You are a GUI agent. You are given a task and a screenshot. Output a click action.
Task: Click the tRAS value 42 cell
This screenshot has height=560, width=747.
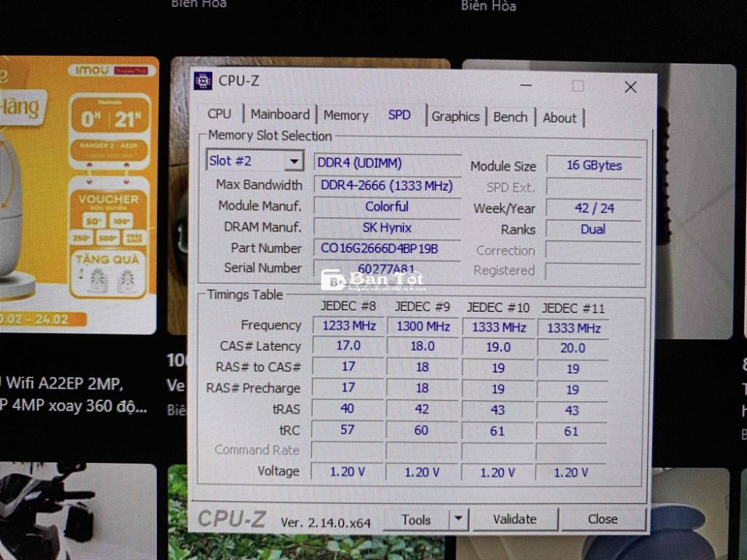421,409
